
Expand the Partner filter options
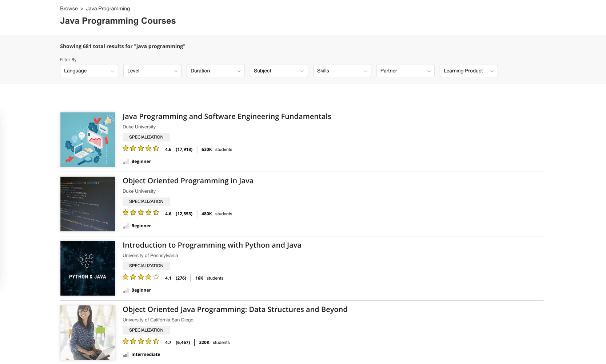point(405,71)
